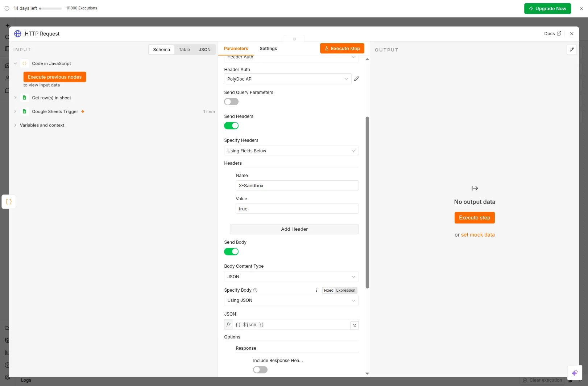The width and height of the screenshot is (588, 386).
Task: Click the Google Sheets Trigger sheet icon
Action: [x=25, y=111]
